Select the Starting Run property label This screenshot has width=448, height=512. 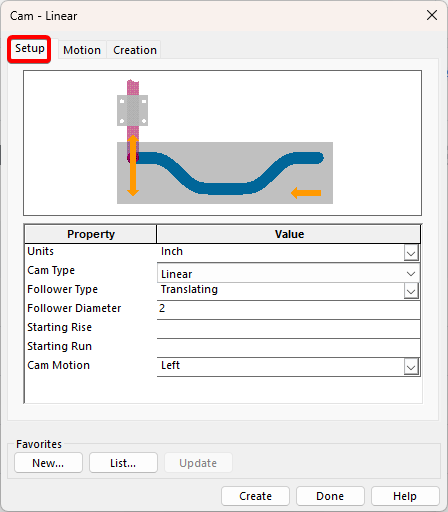tap(59, 346)
